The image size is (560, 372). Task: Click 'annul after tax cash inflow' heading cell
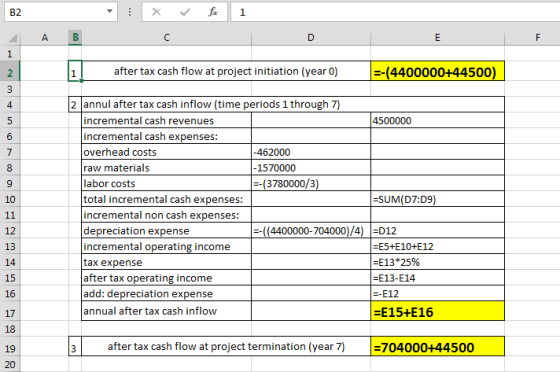pos(293,104)
